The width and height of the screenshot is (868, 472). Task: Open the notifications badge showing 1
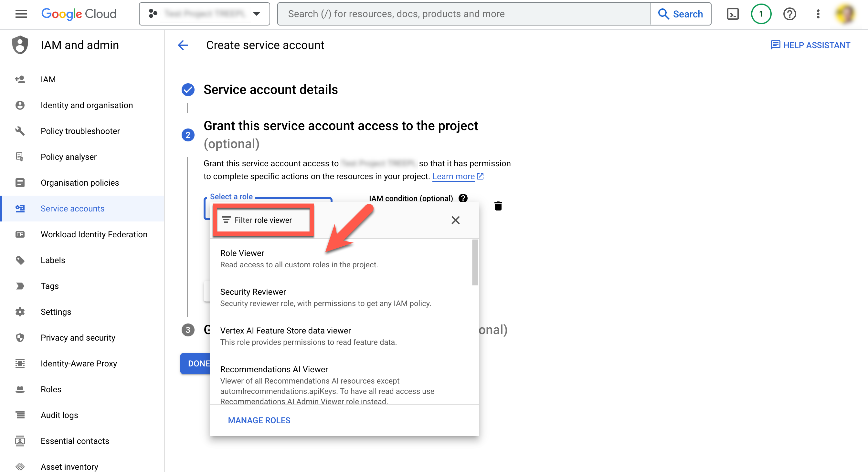(761, 14)
